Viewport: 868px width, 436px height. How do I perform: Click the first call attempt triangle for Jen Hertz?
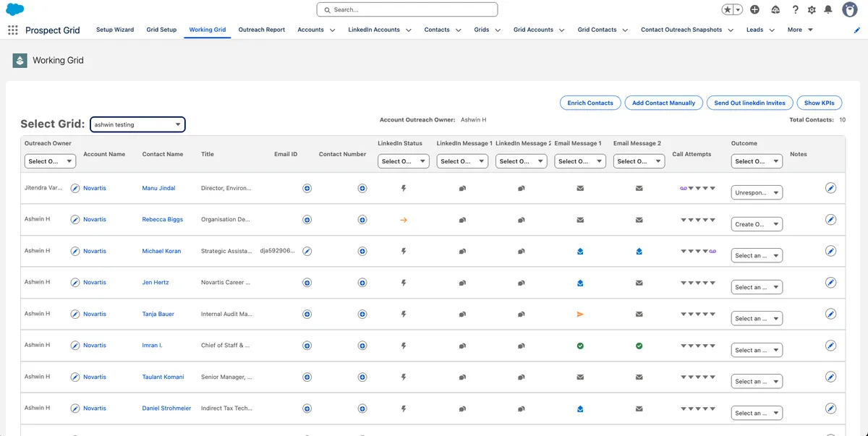click(x=684, y=283)
